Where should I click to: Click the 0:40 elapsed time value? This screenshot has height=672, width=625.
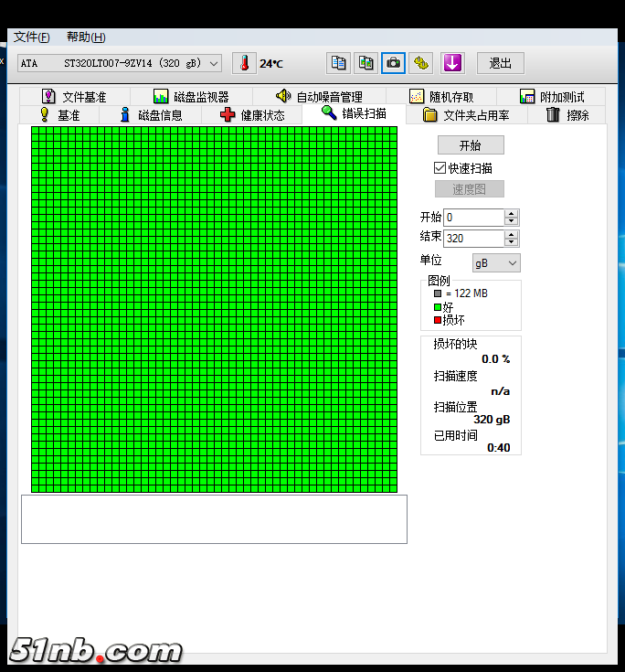(x=499, y=447)
